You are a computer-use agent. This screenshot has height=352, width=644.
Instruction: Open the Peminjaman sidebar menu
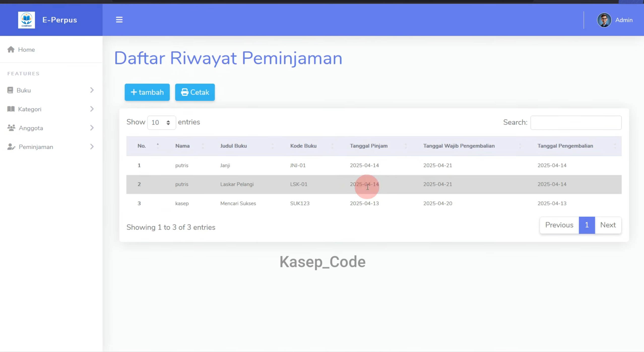(x=51, y=147)
